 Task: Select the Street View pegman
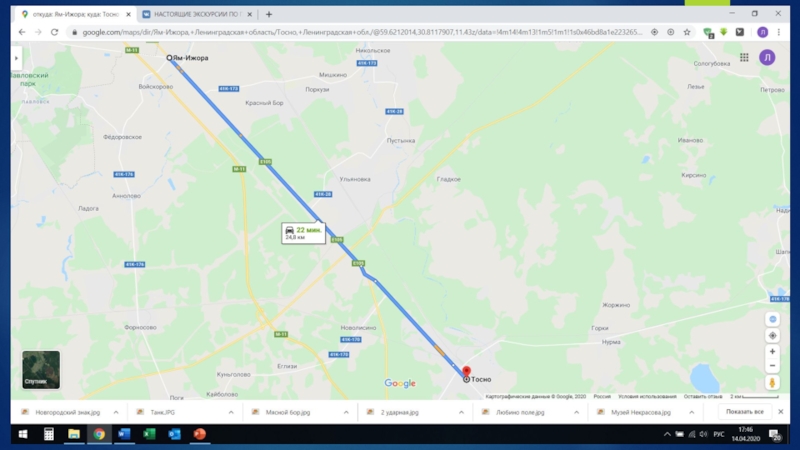pos(772,383)
